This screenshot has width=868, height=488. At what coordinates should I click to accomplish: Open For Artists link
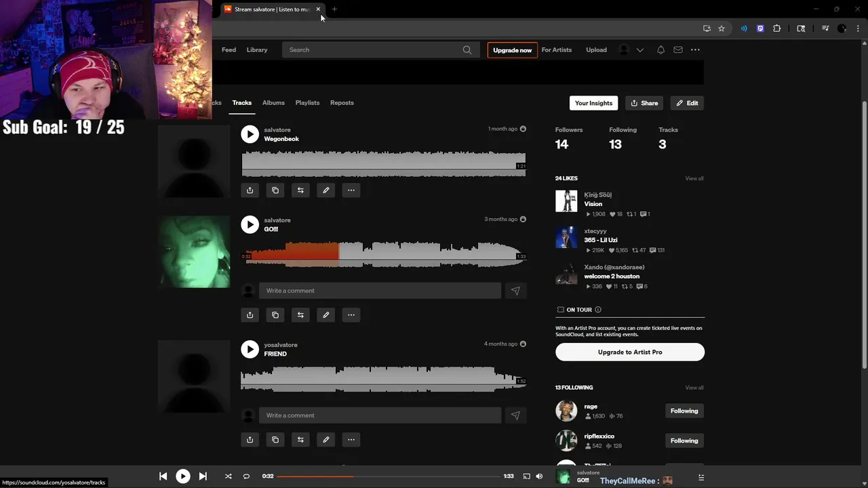coord(557,50)
